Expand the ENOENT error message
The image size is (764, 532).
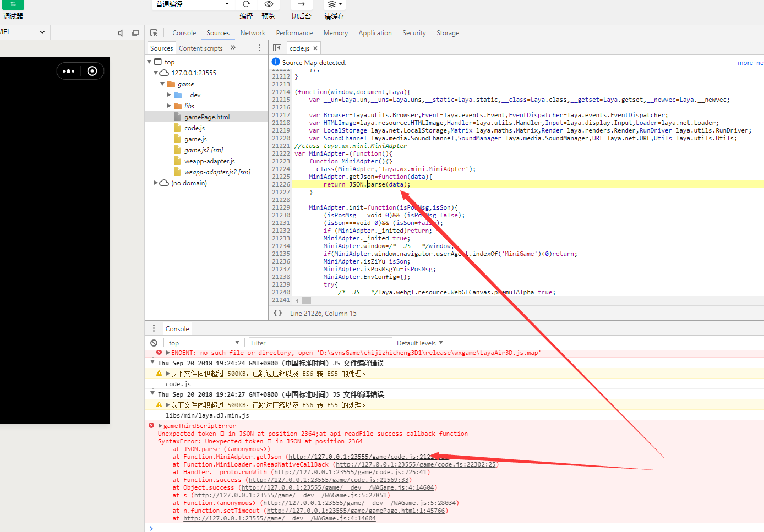(168, 353)
